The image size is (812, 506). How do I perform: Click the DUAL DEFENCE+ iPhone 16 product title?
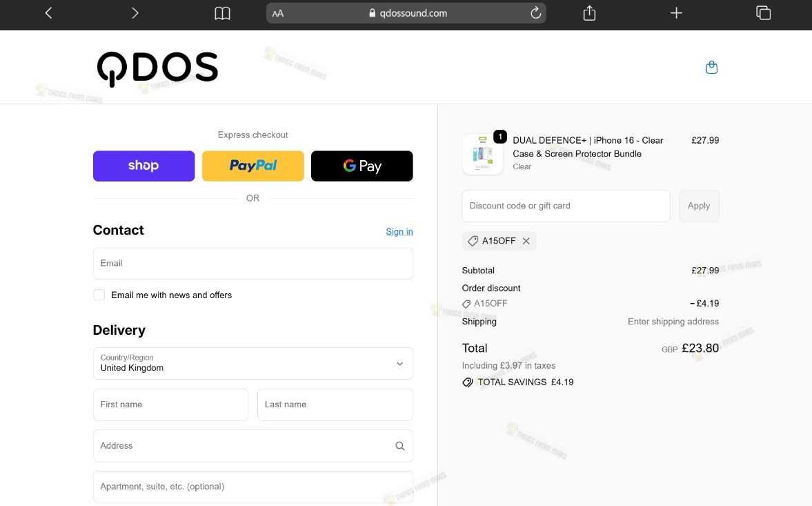click(588, 147)
